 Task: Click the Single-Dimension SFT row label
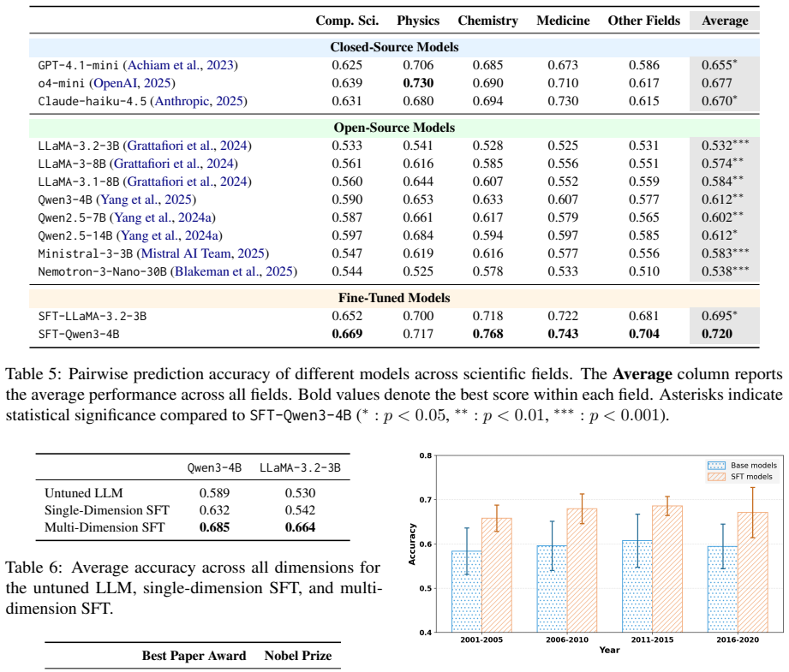click(107, 510)
